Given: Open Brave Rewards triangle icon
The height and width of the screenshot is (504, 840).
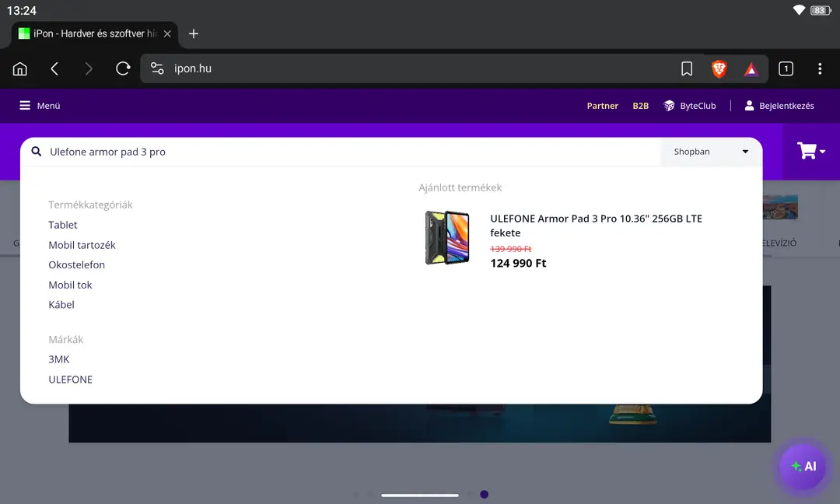Looking at the screenshot, I should (x=751, y=69).
